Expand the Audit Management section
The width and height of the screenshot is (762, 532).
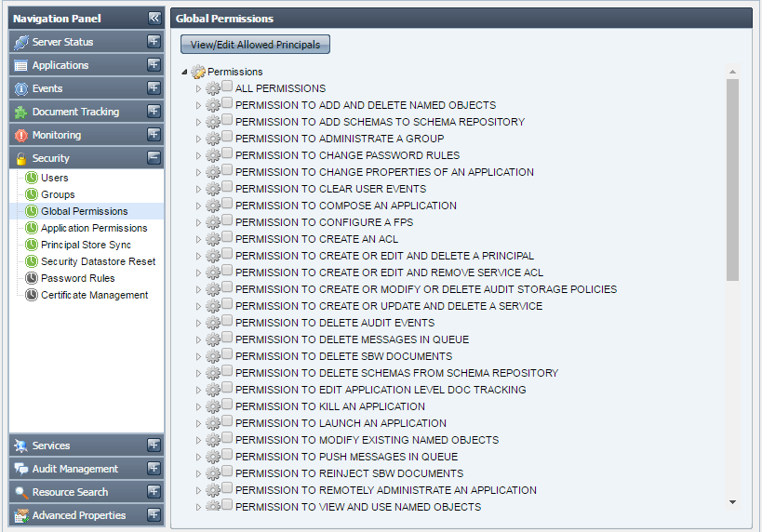[x=154, y=469]
